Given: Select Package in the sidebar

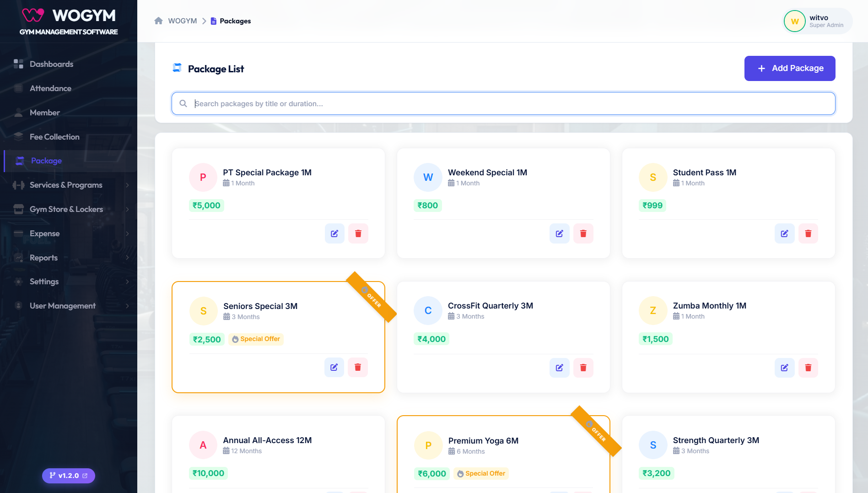Looking at the screenshot, I should [x=70, y=161].
